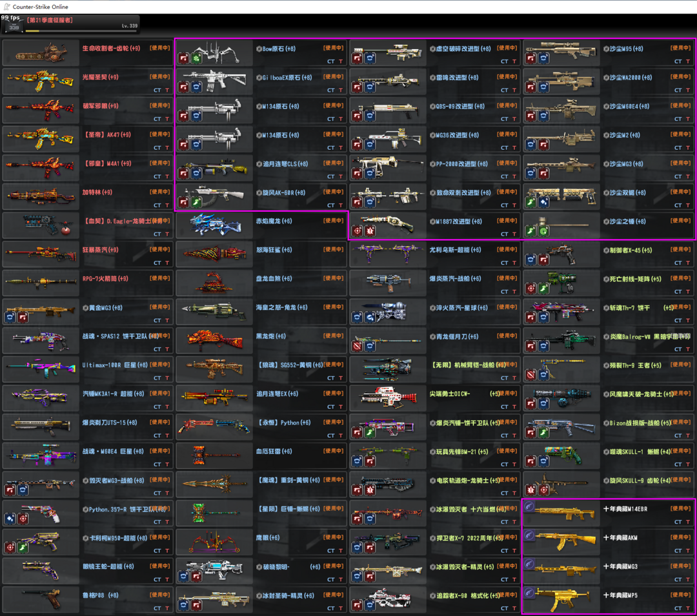Select the 鹰眼 bow thumbnail
Viewport: 697px width, 616px height.
[x=215, y=542]
